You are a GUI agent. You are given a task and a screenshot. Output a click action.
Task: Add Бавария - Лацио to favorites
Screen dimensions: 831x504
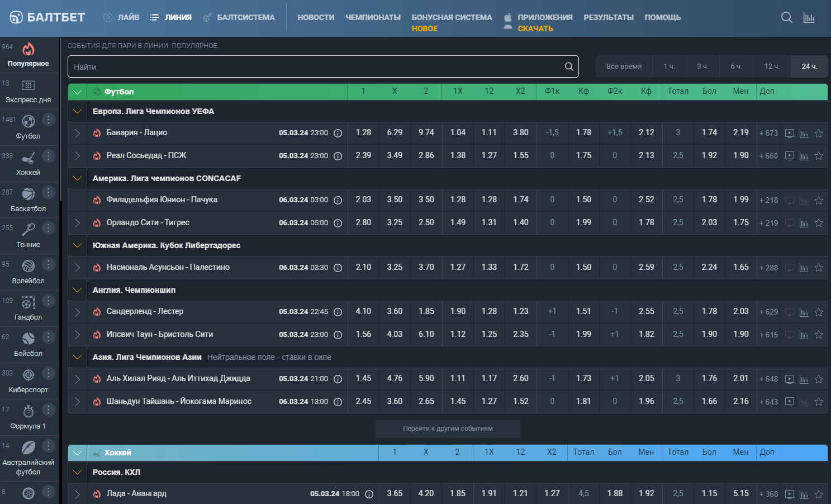(x=819, y=133)
